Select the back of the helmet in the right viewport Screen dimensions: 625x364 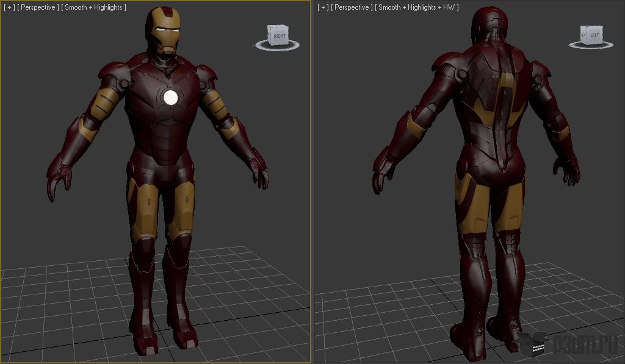[490, 24]
